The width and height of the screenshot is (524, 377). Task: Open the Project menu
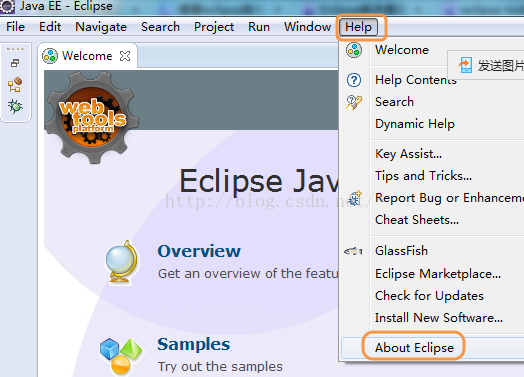[214, 27]
